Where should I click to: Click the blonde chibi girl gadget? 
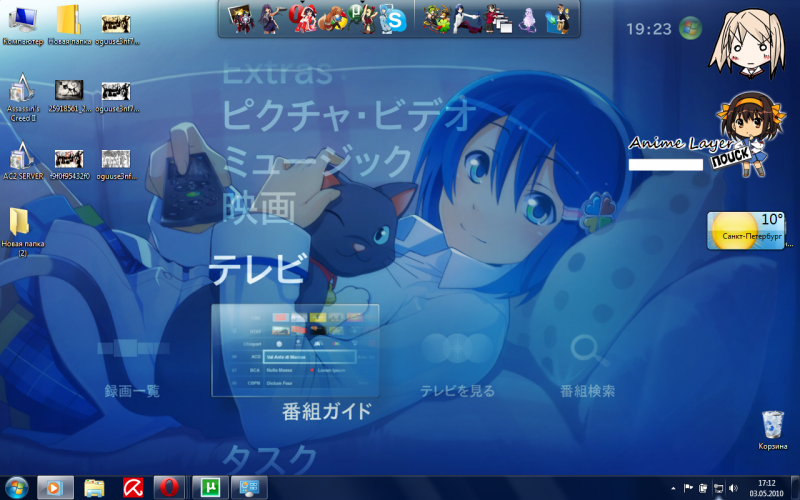[x=748, y=44]
